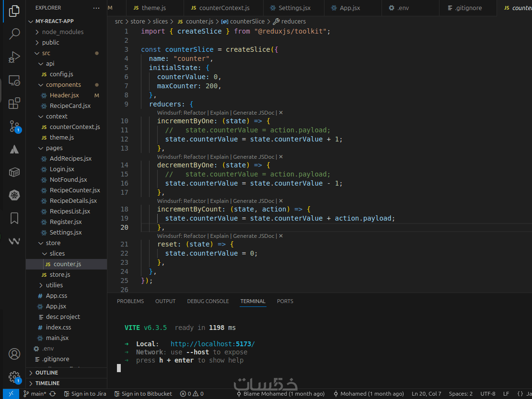Click the Accounts icon
This screenshot has height=399, width=532.
14,354
